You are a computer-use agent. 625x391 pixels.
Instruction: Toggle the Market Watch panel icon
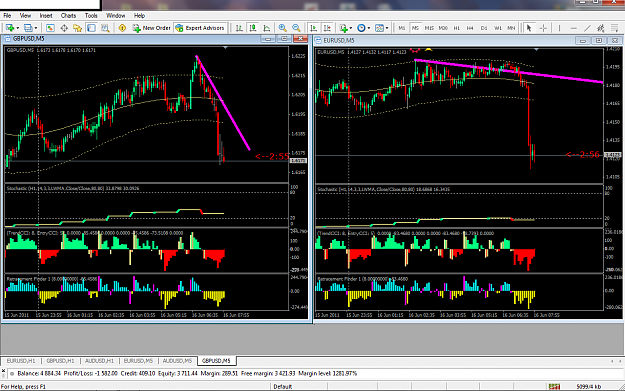click(x=50, y=28)
